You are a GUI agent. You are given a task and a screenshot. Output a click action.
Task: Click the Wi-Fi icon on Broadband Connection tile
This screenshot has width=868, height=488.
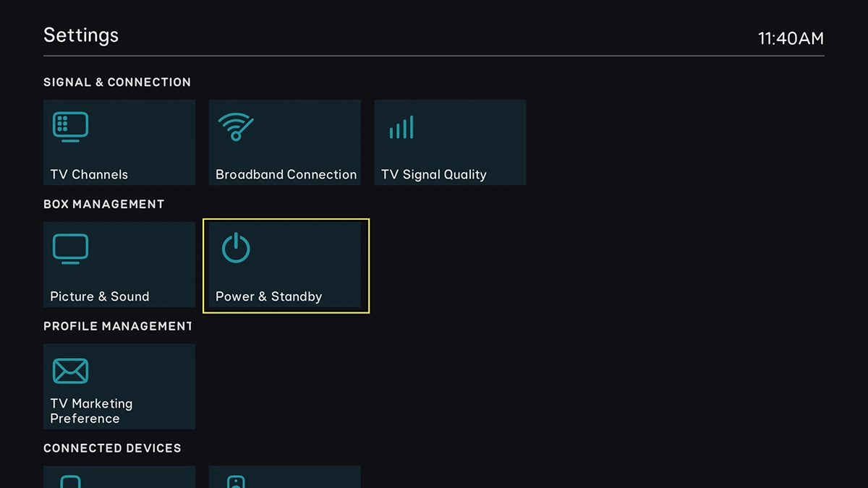click(x=235, y=125)
